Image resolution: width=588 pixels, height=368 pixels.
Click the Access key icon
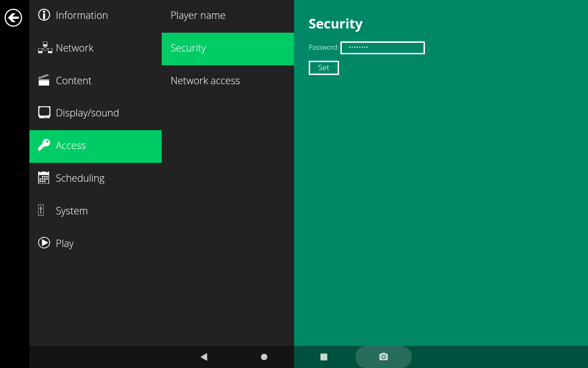[x=44, y=145]
